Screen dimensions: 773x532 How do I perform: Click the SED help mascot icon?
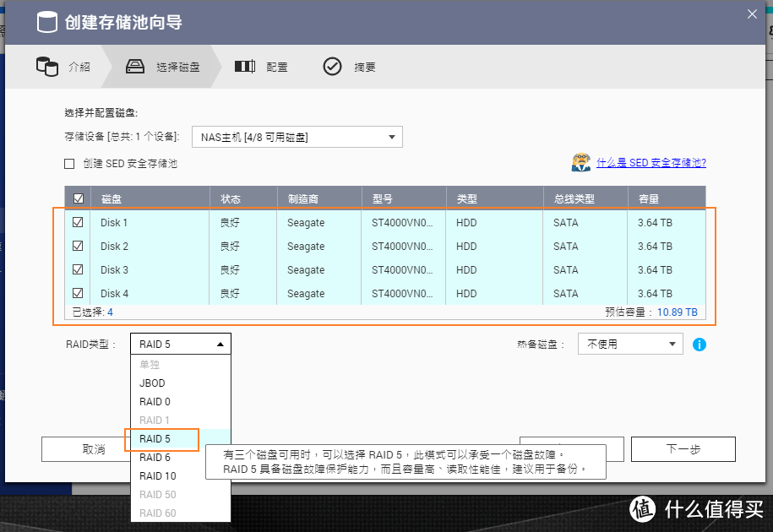pyautogui.click(x=581, y=162)
